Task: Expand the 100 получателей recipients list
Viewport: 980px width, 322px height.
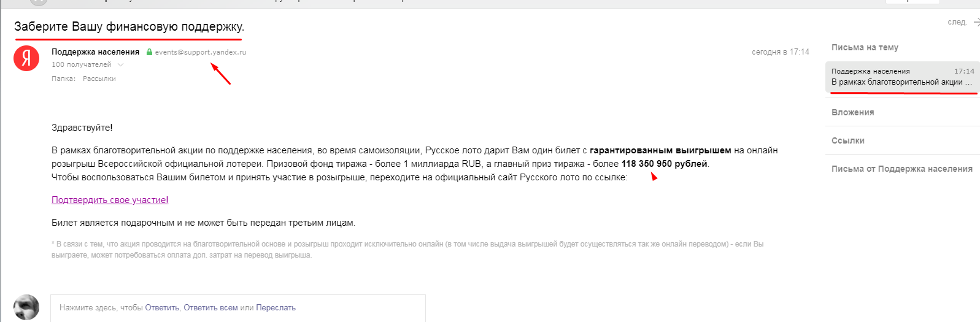Action: point(121,64)
